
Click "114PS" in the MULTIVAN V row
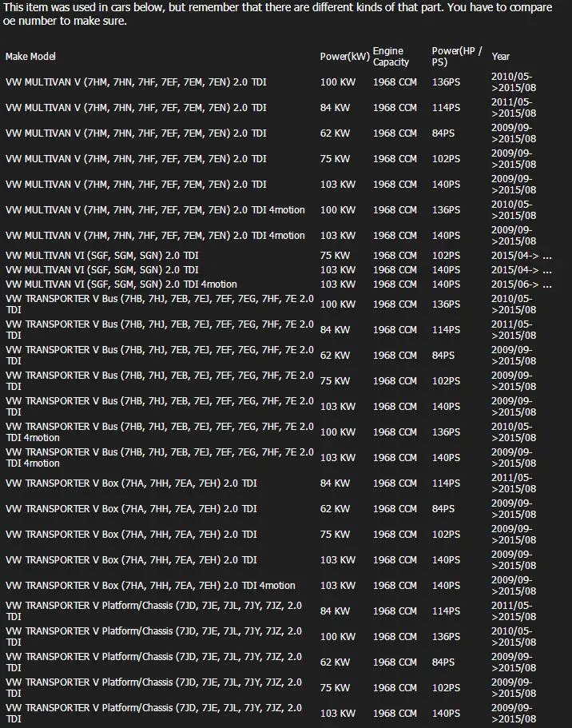(x=447, y=108)
